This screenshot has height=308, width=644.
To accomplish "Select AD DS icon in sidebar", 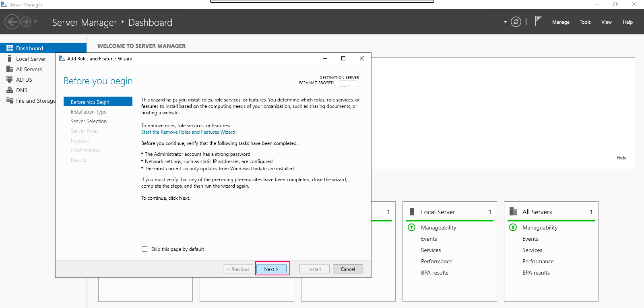I will pos(10,79).
